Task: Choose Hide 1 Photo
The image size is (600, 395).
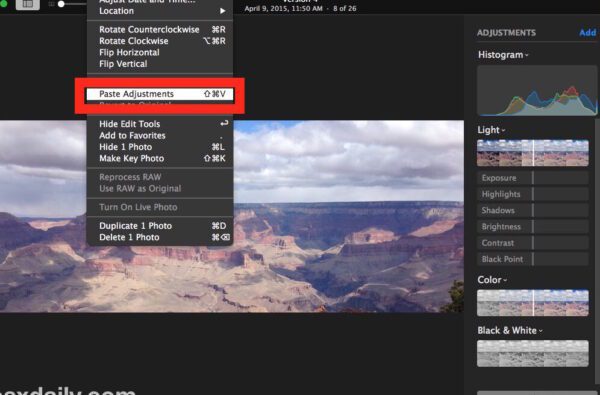Action: [160, 147]
